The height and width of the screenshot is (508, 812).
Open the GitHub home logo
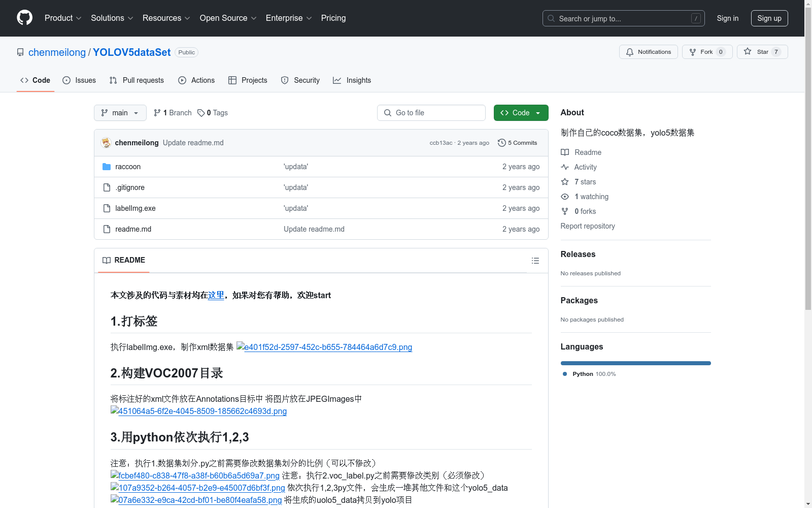click(x=24, y=18)
